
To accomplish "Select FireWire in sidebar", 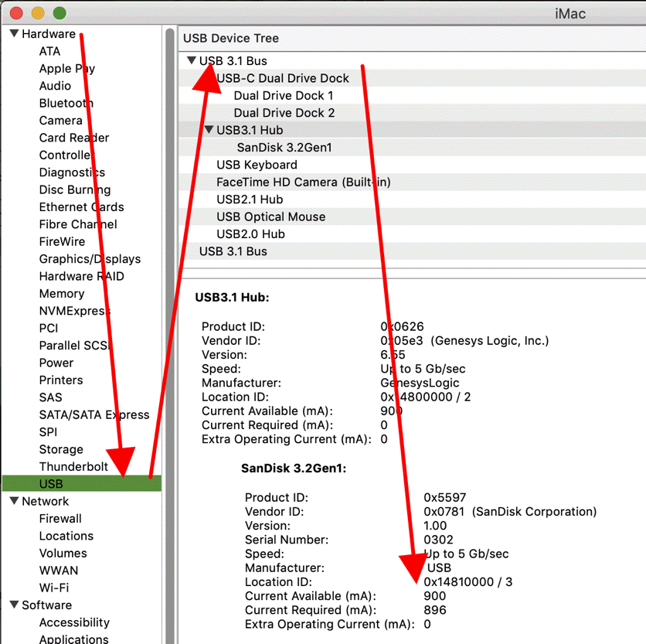I will (x=63, y=242).
